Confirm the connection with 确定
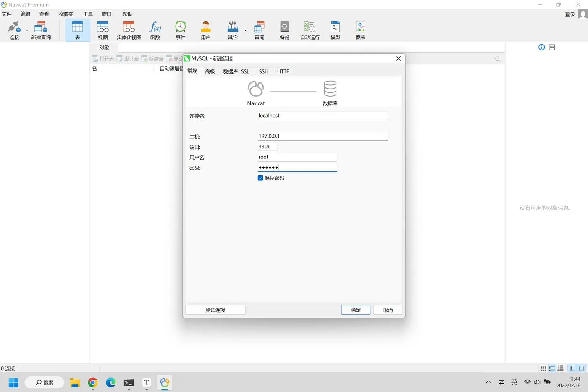 point(356,310)
